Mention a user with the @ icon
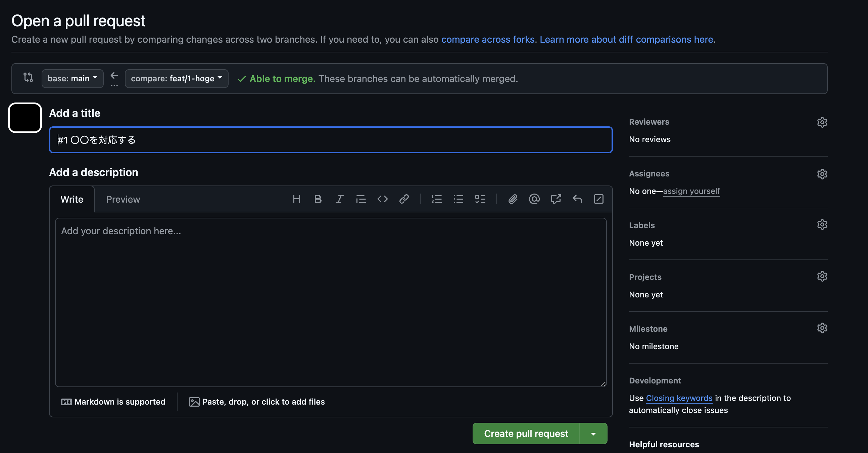868x453 pixels. [534, 199]
